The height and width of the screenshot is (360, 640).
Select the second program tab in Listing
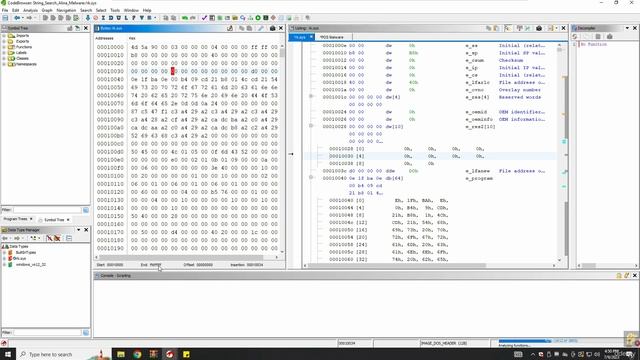click(x=331, y=37)
